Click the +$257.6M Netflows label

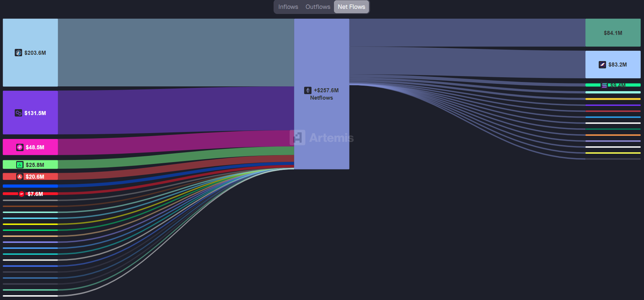click(326, 94)
